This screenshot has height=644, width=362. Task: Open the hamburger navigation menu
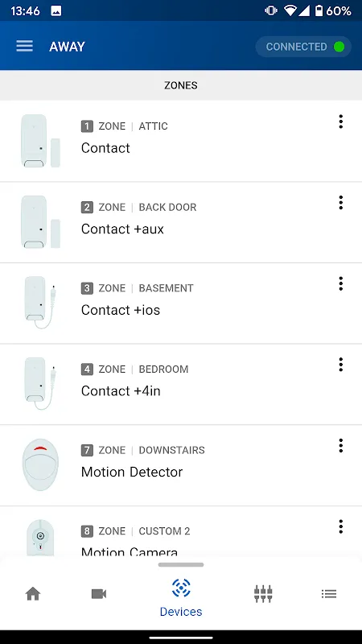(25, 46)
